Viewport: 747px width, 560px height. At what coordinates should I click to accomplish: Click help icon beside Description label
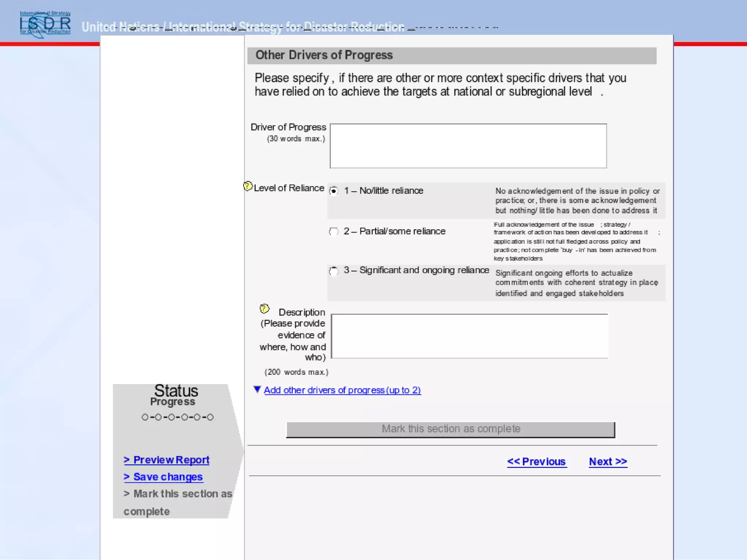(x=264, y=309)
